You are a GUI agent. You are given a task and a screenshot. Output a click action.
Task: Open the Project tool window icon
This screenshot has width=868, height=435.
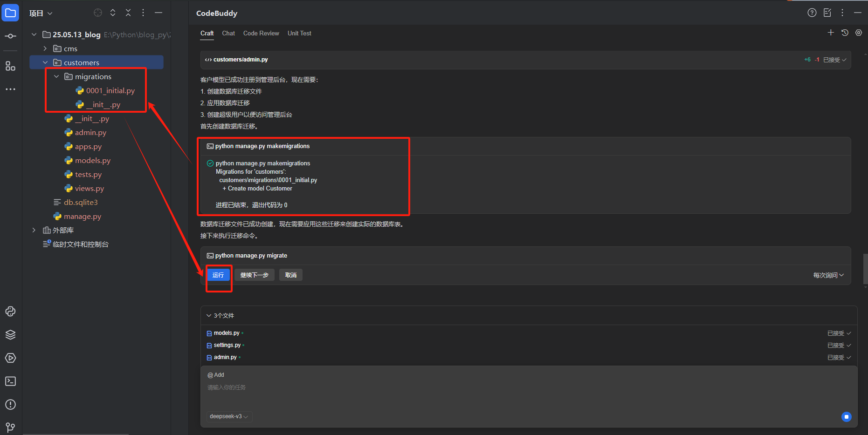[10, 13]
